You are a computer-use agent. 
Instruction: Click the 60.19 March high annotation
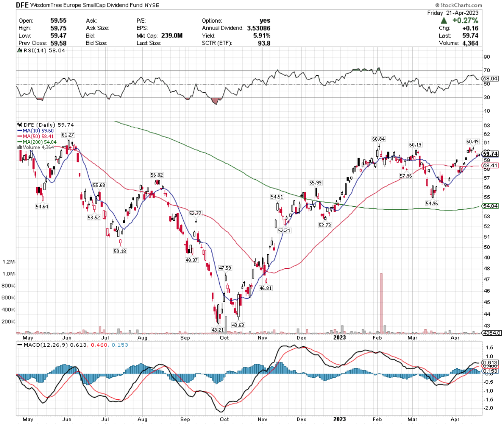[415, 145]
